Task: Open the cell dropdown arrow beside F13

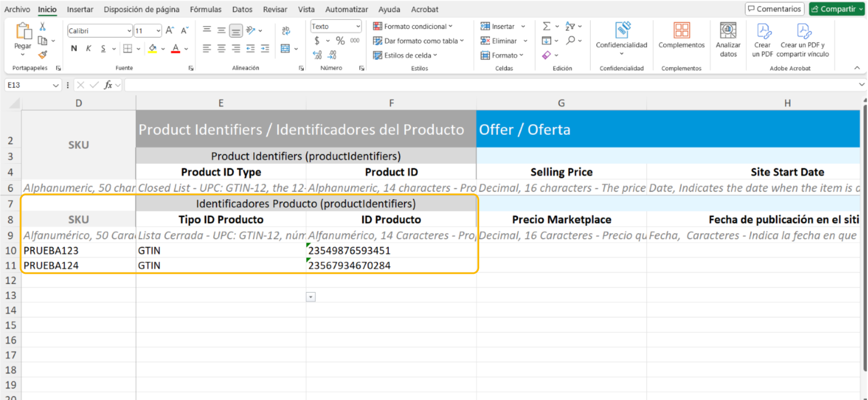Action: pyautogui.click(x=311, y=297)
